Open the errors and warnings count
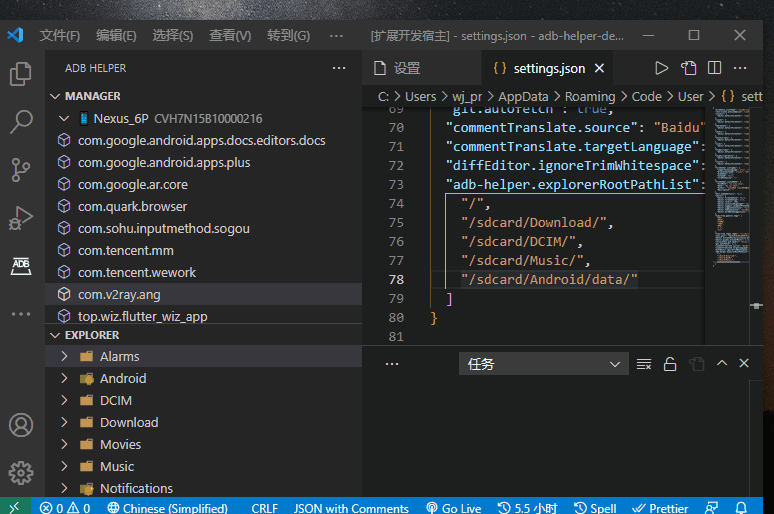Image resolution: width=774 pixels, height=514 pixels. (65, 508)
